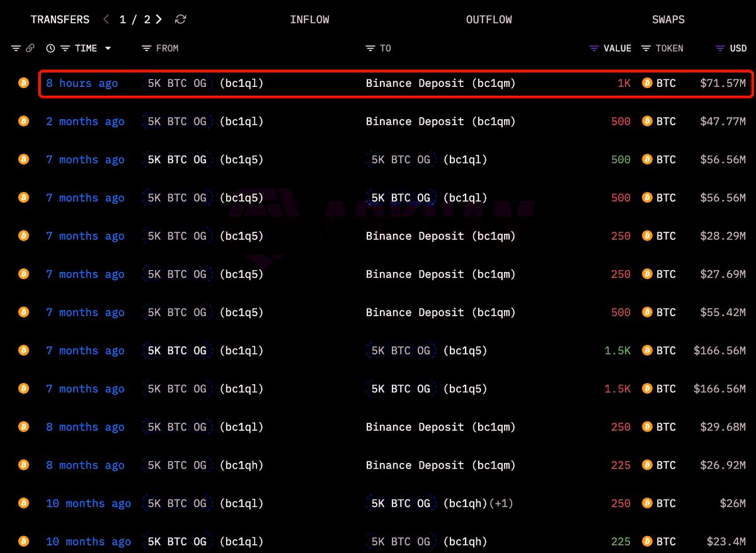The width and height of the screenshot is (756, 553).
Task: Click BTC token icon on $55.42M row
Action: coord(647,312)
